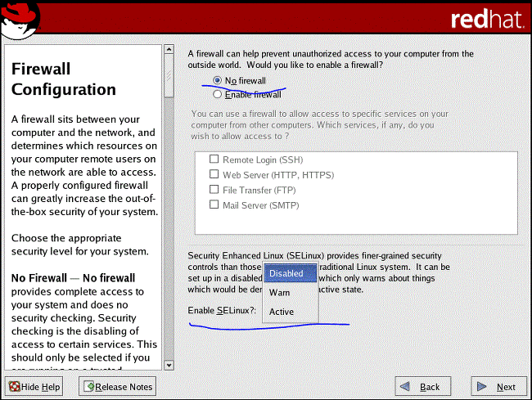Click the Red Hat shadowman logo

[x=20, y=20]
